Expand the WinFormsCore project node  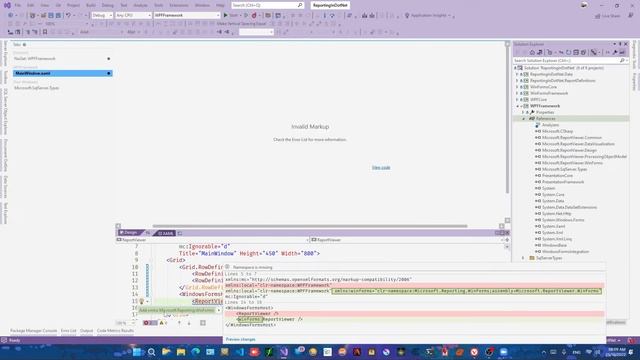tap(517, 87)
